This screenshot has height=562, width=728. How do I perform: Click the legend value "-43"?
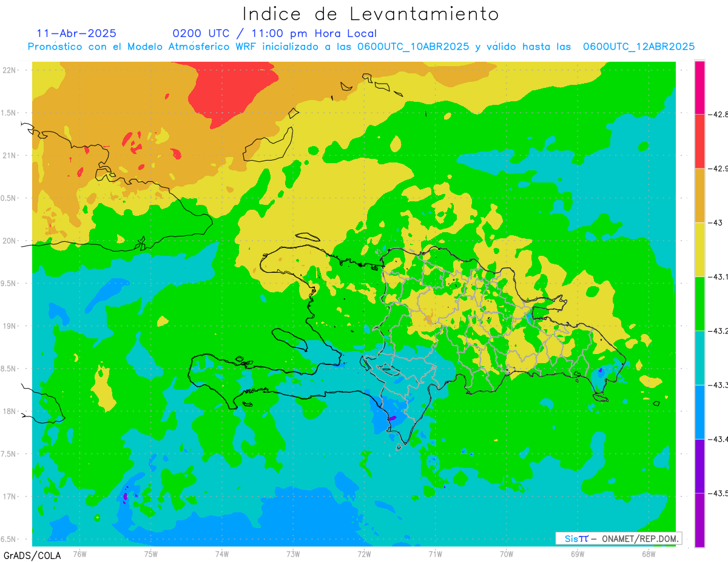pos(715,222)
